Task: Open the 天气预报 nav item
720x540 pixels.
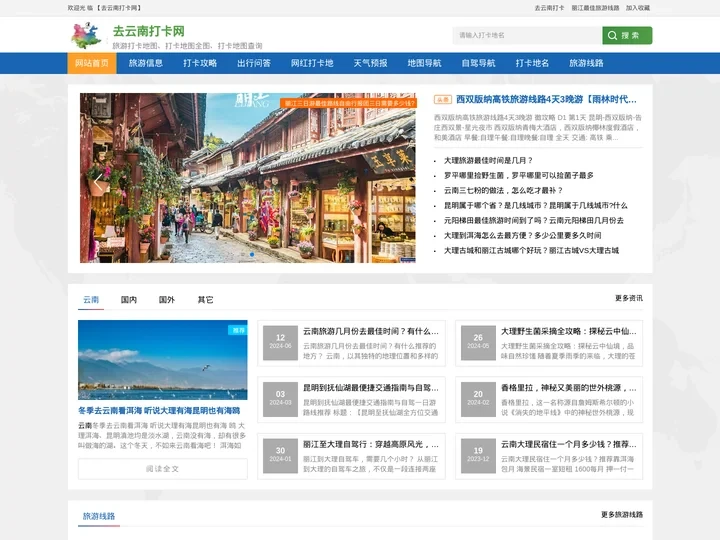Action: (371, 63)
